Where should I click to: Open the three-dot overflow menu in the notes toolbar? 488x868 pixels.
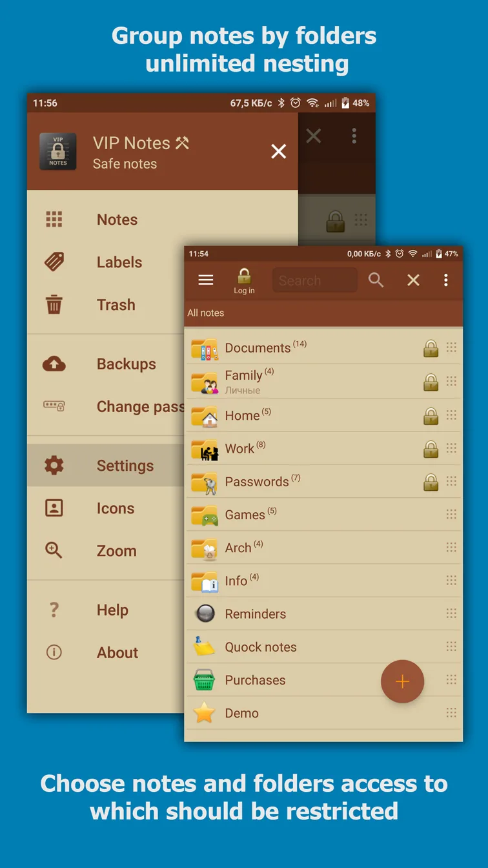[x=445, y=280]
